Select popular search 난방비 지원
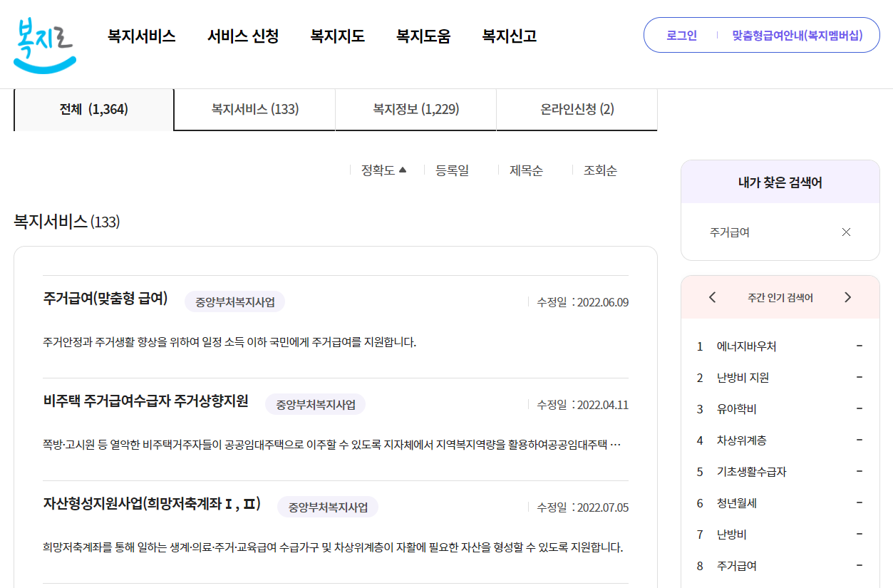The image size is (893, 588). point(743,378)
